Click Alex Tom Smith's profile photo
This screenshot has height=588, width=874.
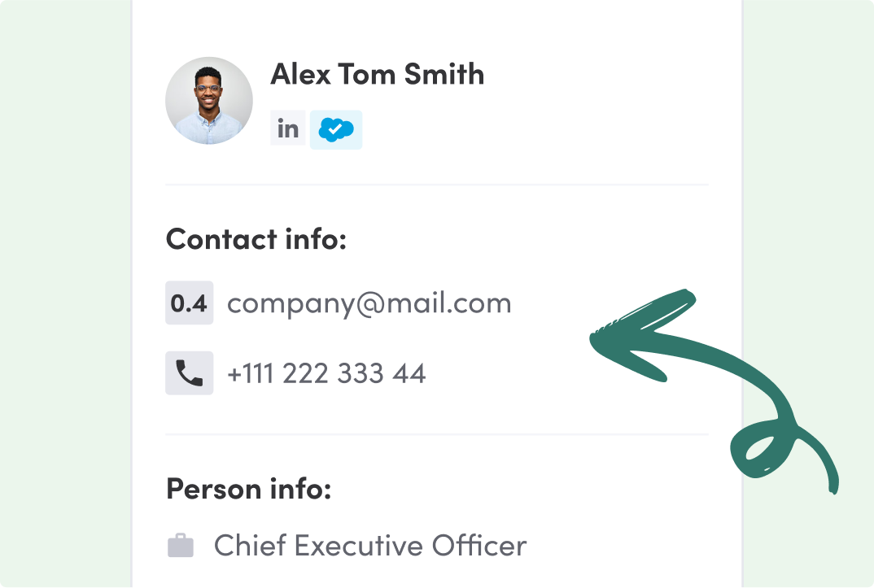point(208,101)
